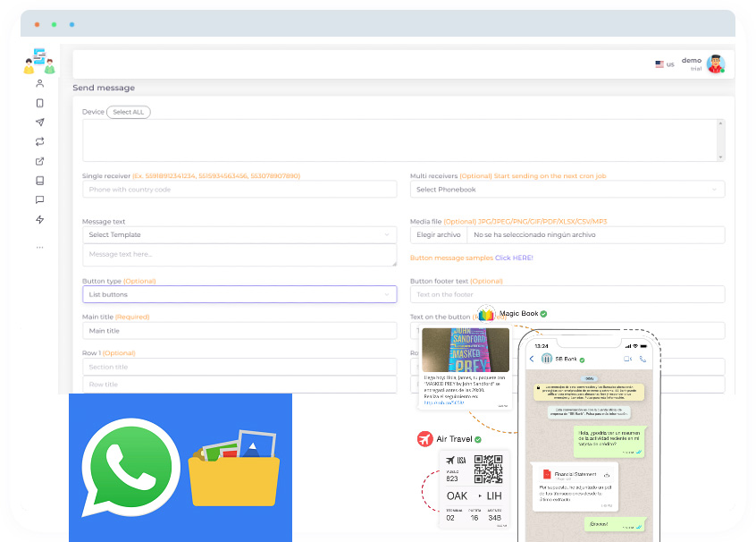This screenshot has height=542, width=756.
Task: Click the lightning bolt sidebar icon
Action: tap(39, 220)
